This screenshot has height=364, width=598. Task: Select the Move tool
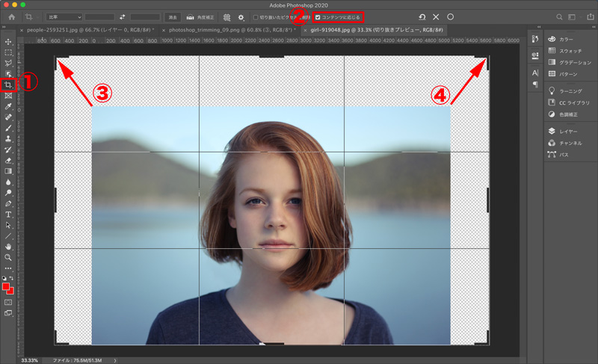[x=8, y=42]
